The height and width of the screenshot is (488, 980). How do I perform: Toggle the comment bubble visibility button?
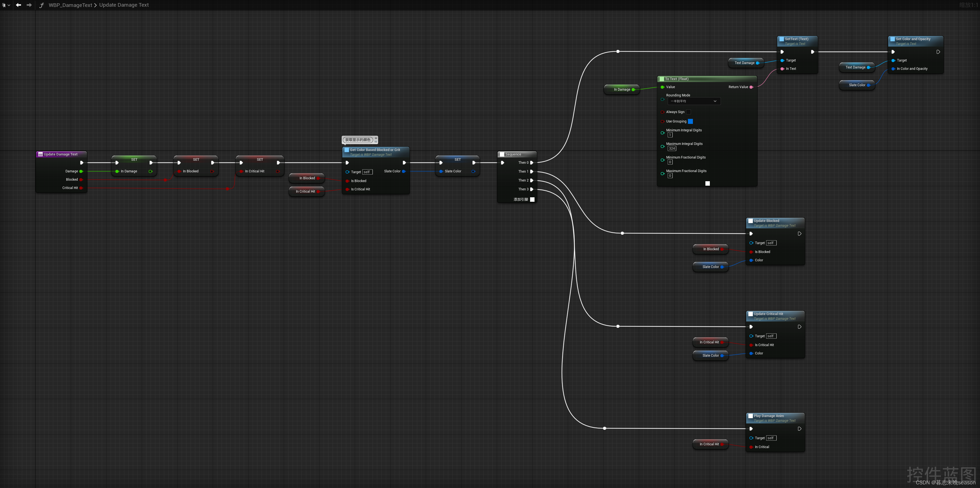(376, 142)
